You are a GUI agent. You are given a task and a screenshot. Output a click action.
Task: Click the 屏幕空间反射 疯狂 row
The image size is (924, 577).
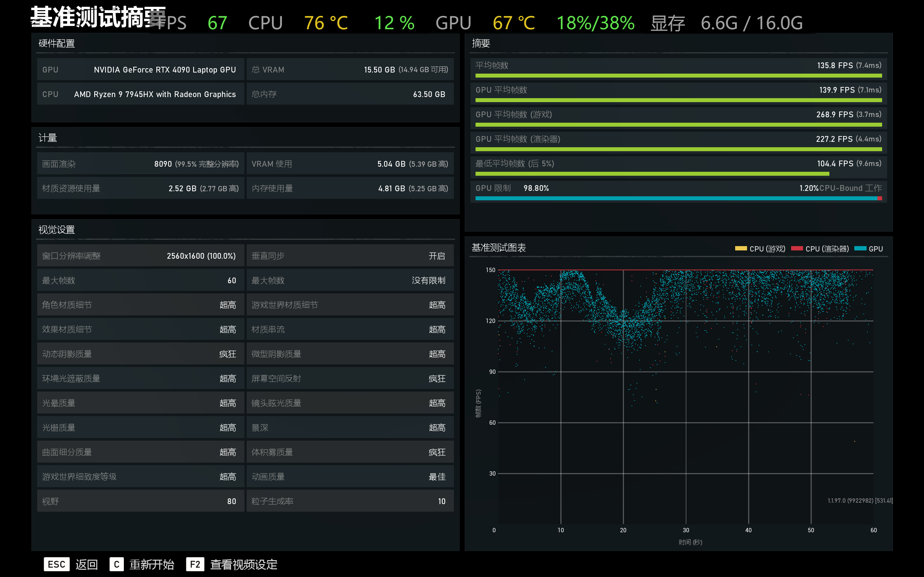click(350, 378)
